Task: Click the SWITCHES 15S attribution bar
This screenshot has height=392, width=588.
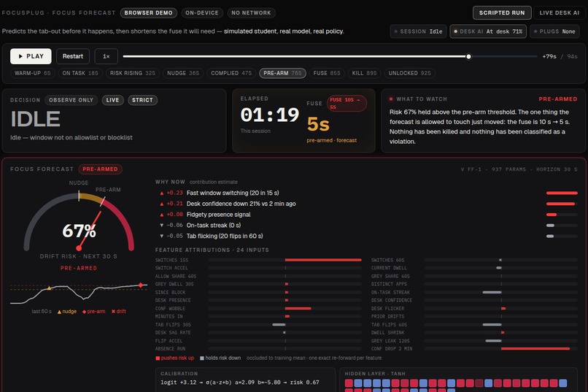Action: 285,260
